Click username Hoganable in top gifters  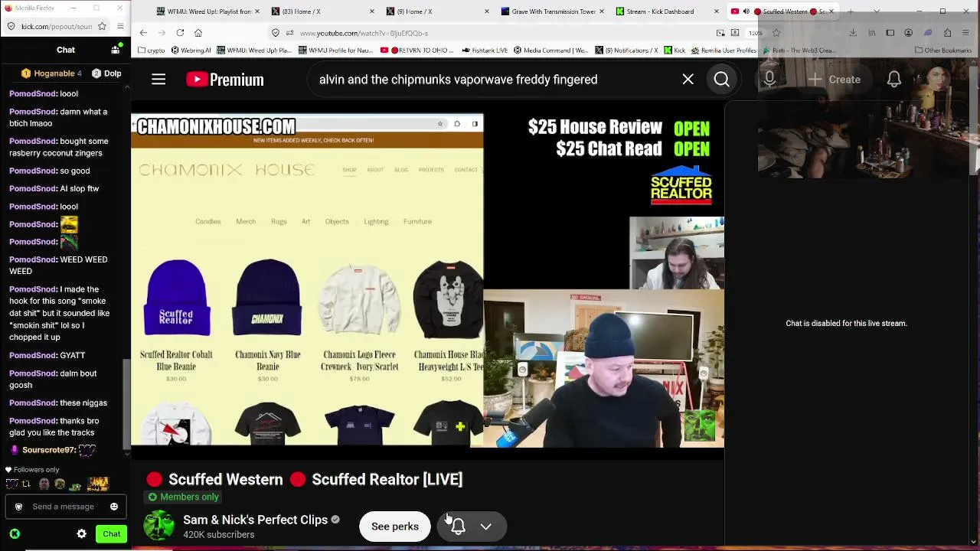click(54, 73)
